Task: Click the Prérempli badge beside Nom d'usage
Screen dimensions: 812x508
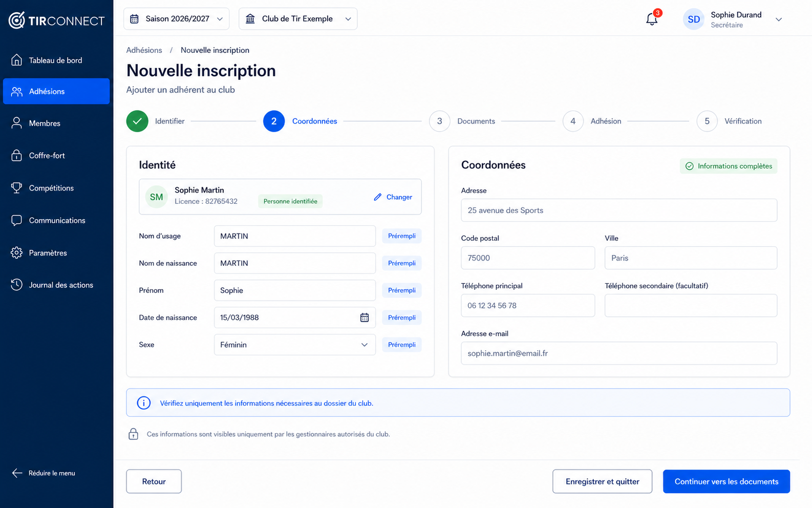Action: pyautogui.click(x=402, y=236)
